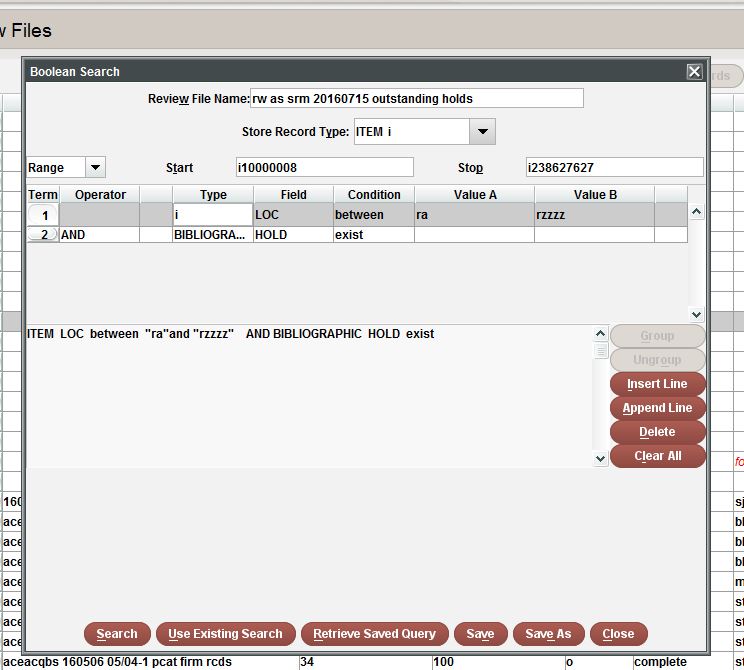Start the query with Search button
The height and width of the screenshot is (670, 744).
tap(117, 634)
